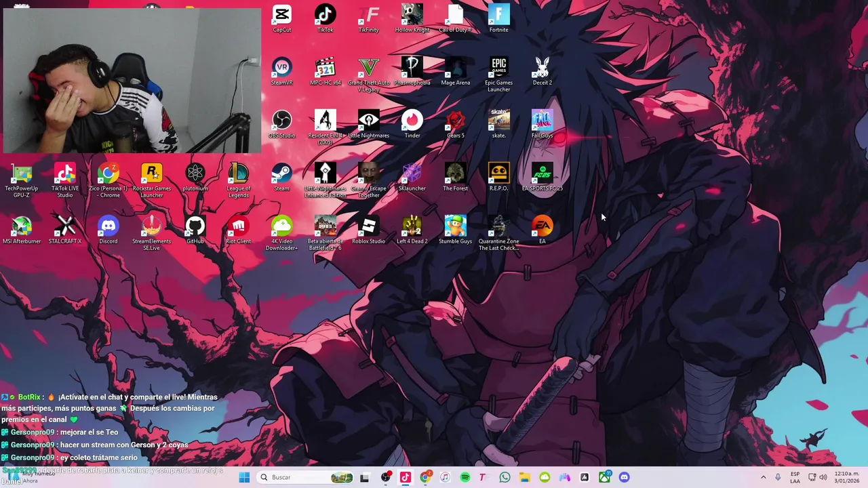Select the Battlefield 6 open beta icon

[325, 233]
